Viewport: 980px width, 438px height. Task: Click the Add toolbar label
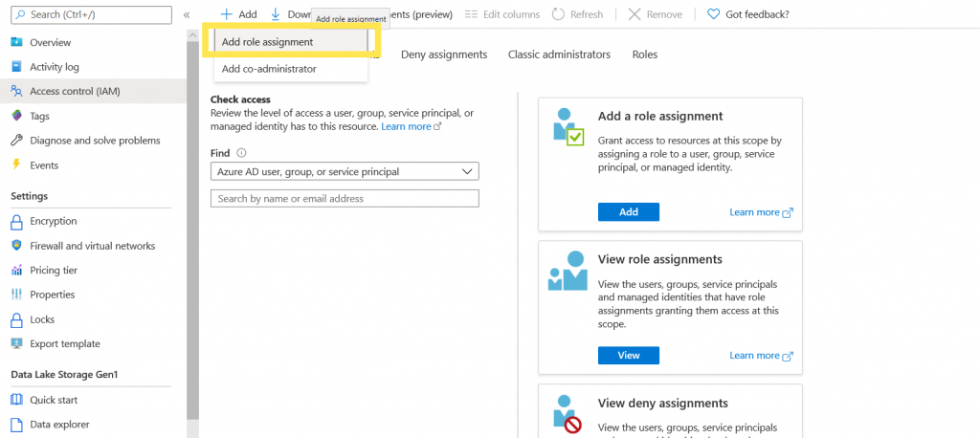coord(248,13)
